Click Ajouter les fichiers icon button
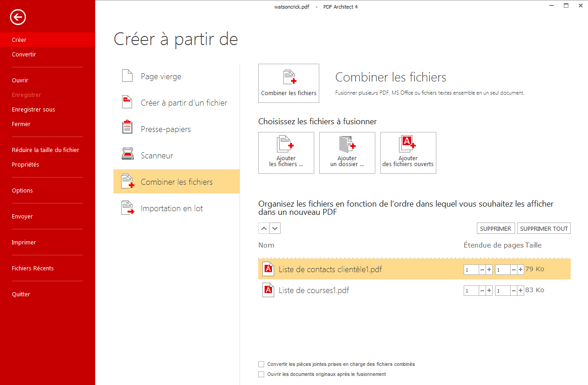588x385 pixels. pos(286,153)
